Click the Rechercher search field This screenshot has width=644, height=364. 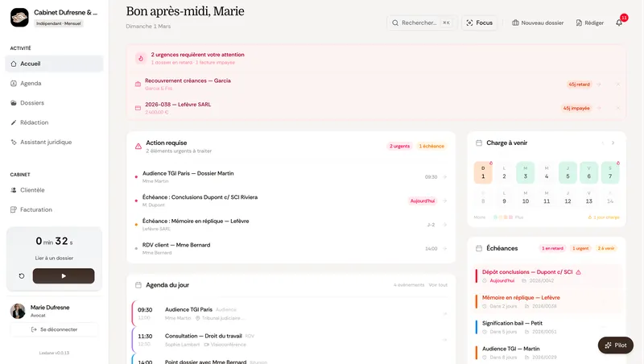pyautogui.click(x=421, y=23)
